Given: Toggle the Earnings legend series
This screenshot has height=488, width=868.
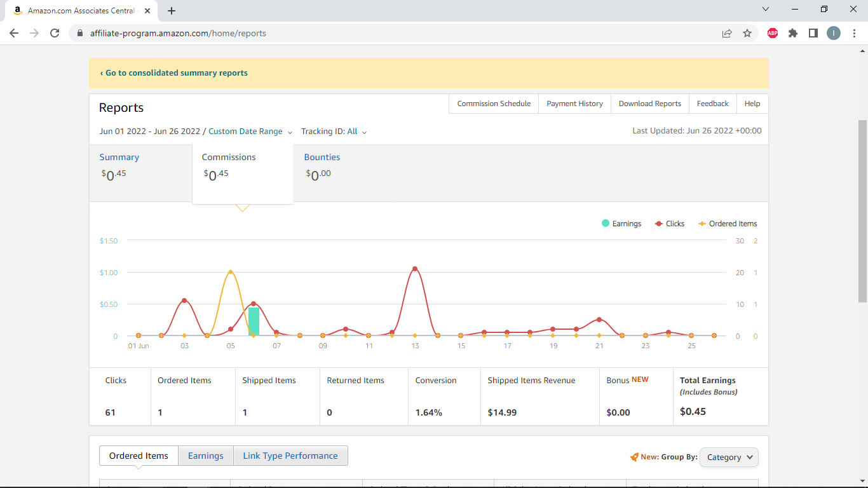Looking at the screenshot, I should click(621, 224).
